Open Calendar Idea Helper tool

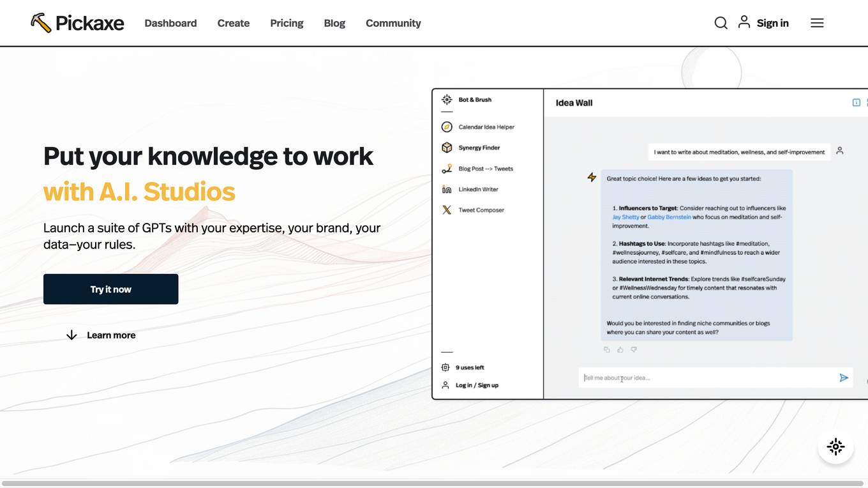(486, 127)
